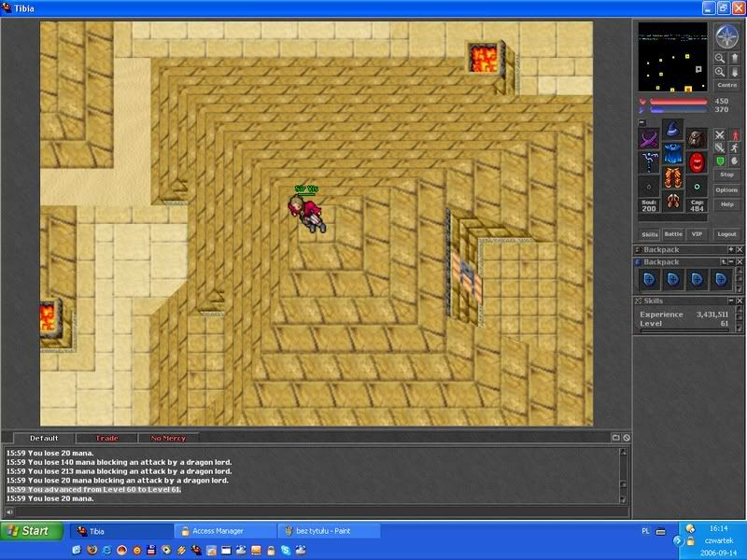Select the wand in weapon slot

(x=649, y=162)
